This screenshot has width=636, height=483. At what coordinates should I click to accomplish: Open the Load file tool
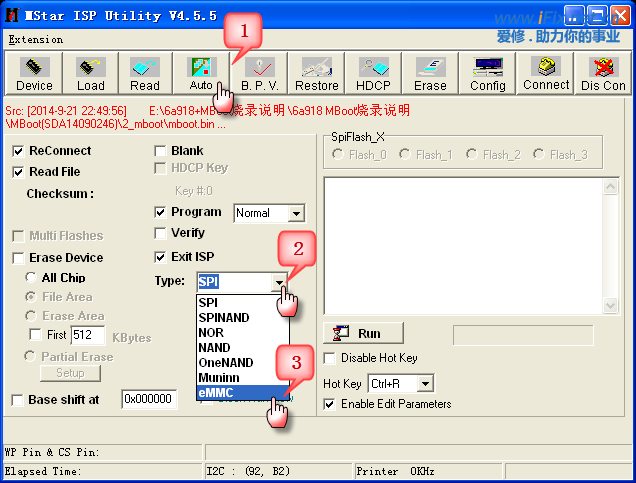90,73
